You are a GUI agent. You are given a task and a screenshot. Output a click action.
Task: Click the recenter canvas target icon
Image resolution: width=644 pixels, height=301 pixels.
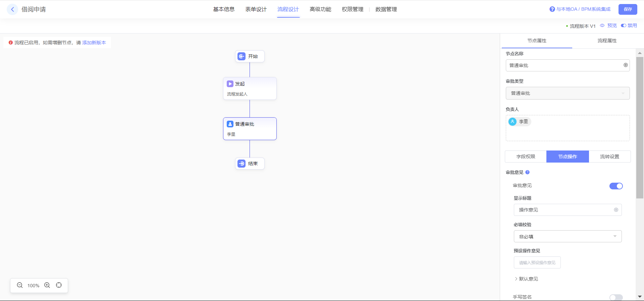(x=59, y=285)
